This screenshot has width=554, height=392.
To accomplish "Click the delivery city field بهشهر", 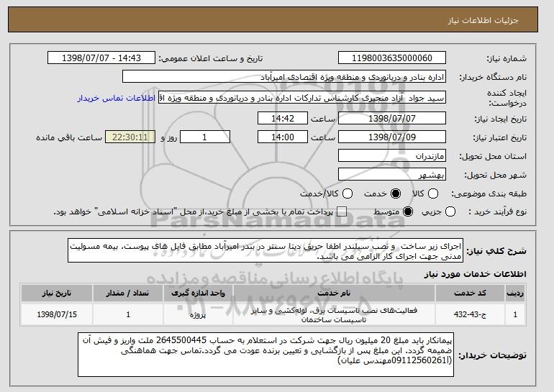I will click(x=392, y=175).
